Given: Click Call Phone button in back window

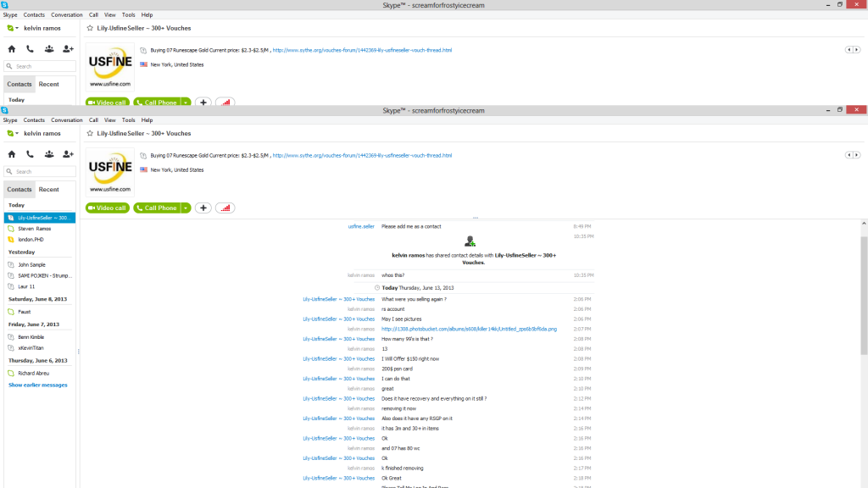Looking at the screenshot, I should (157, 103).
